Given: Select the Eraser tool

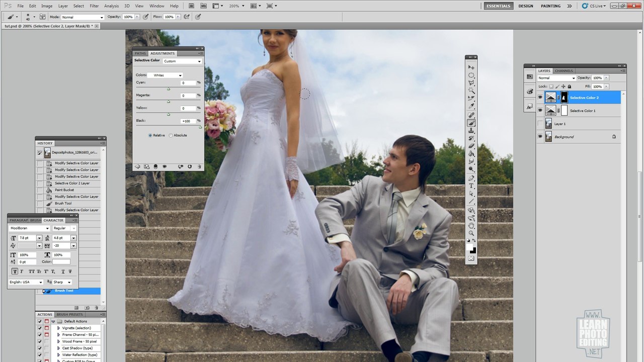Looking at the screenshot, I should click(471, 146).
